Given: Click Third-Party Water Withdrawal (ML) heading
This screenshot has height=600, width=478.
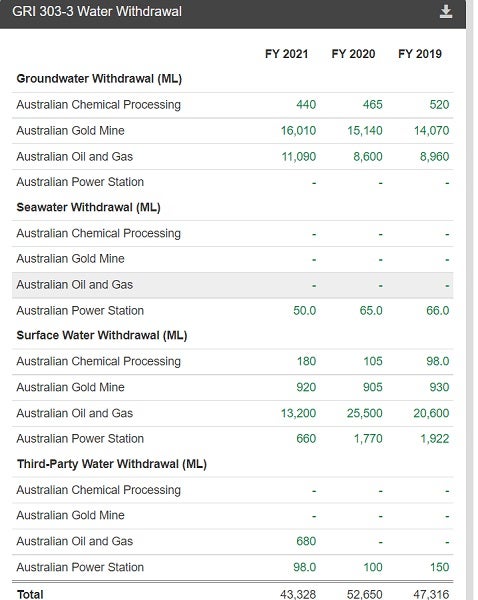Looking at the screenshot, I should [x=112, y=464].
